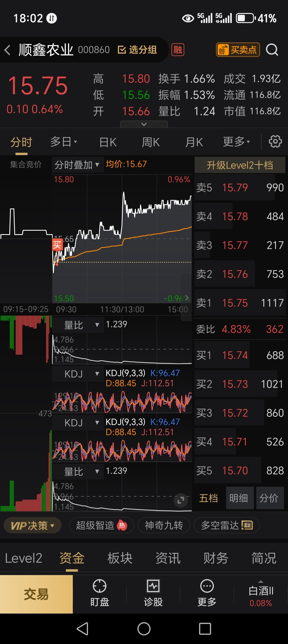Toggle the 神奇九转 indicator chip
Viewport: 288px width, 644px height.
pyautogui.click(x=164, y=525)
